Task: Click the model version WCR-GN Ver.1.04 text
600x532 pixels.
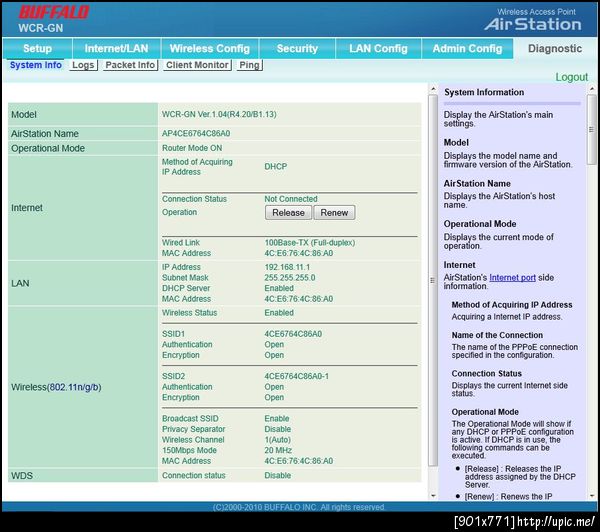Action: pyautogui.click(x=219, y=114)
